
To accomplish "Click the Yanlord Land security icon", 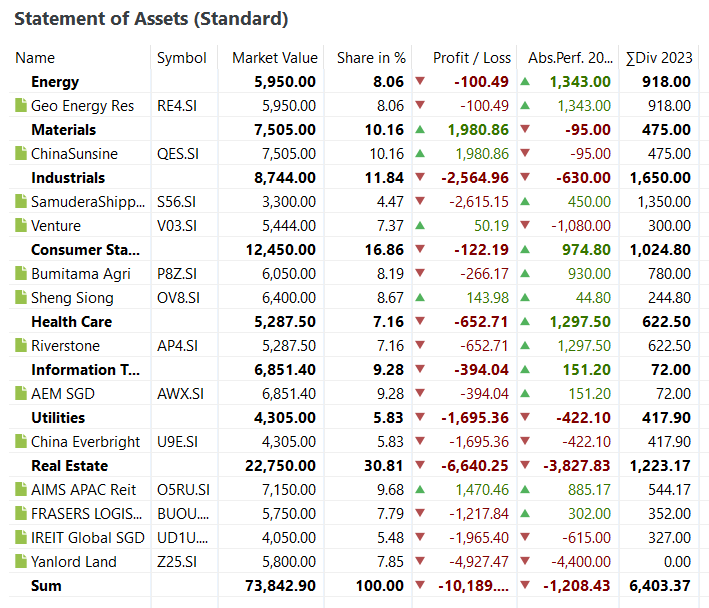I will click(21, 562).
